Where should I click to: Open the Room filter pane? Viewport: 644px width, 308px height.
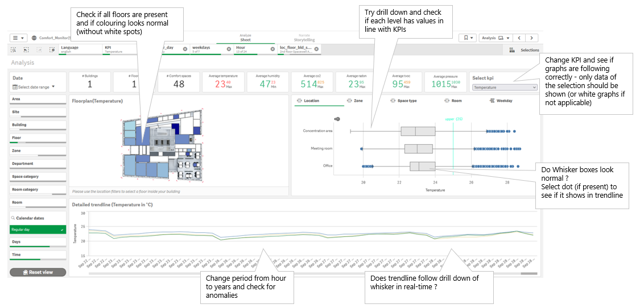tap(38, 203)
